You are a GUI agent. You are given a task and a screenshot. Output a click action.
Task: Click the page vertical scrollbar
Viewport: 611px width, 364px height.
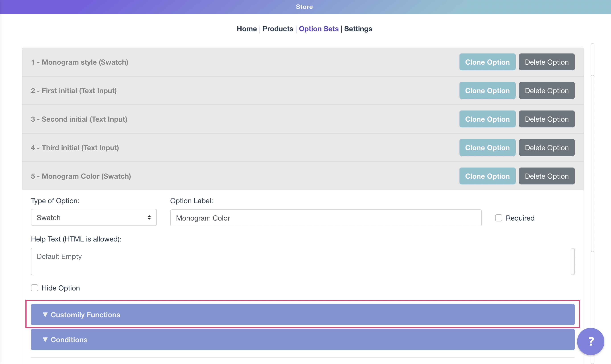coord(592,163)
